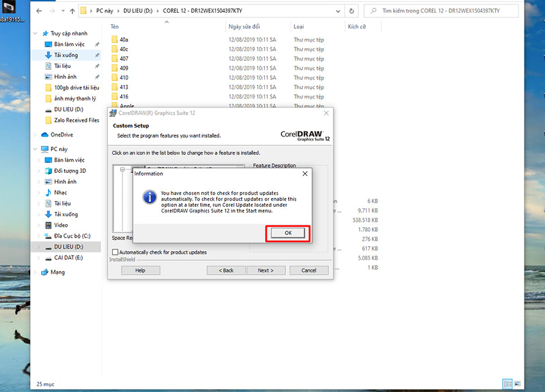This screenshot has height=392, width=545.
Task: Proceed with the Next > button
Action: (x=266, y=270)
